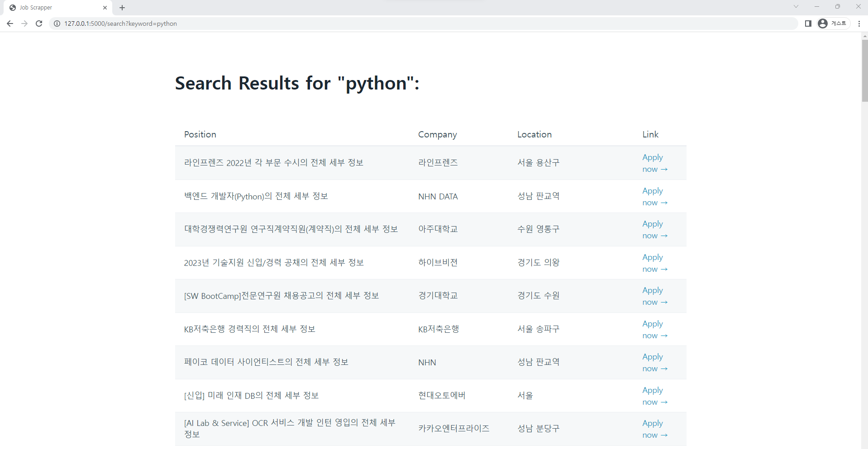This screenshot has width=868, height=449.
Task: Click location cell 경기도 의왕
Action: (538, 263)
